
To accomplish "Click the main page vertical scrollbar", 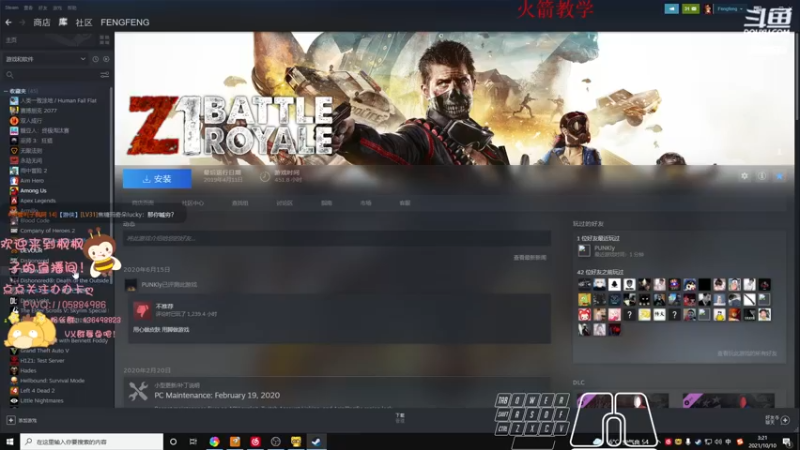I will coord(797,77).
